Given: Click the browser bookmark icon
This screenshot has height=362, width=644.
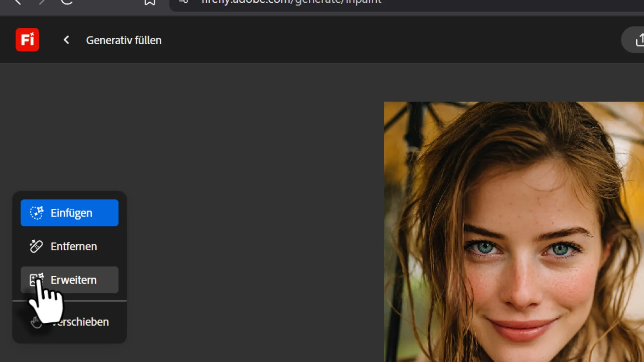Looking at the screenshot, I should (150, 2).
